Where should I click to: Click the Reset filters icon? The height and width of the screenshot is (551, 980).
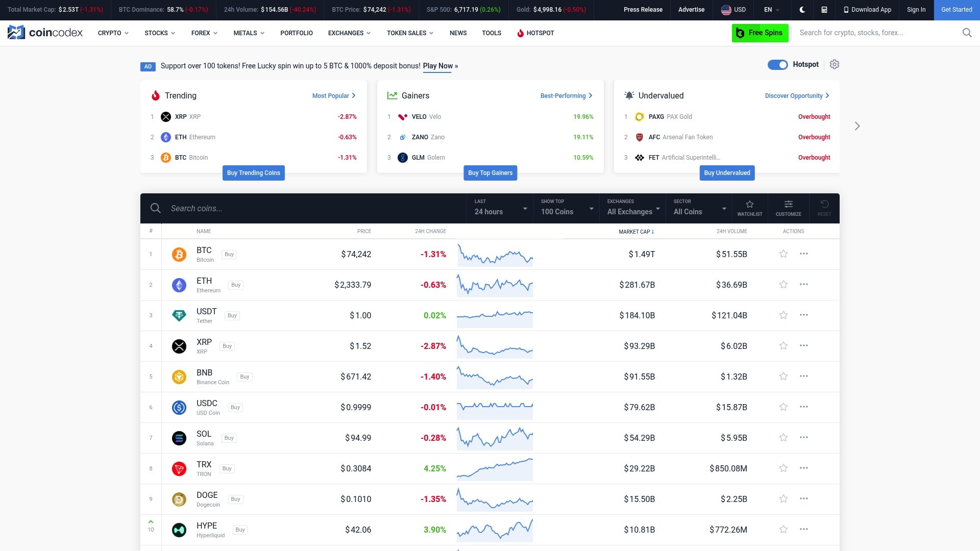click(824, 208)
